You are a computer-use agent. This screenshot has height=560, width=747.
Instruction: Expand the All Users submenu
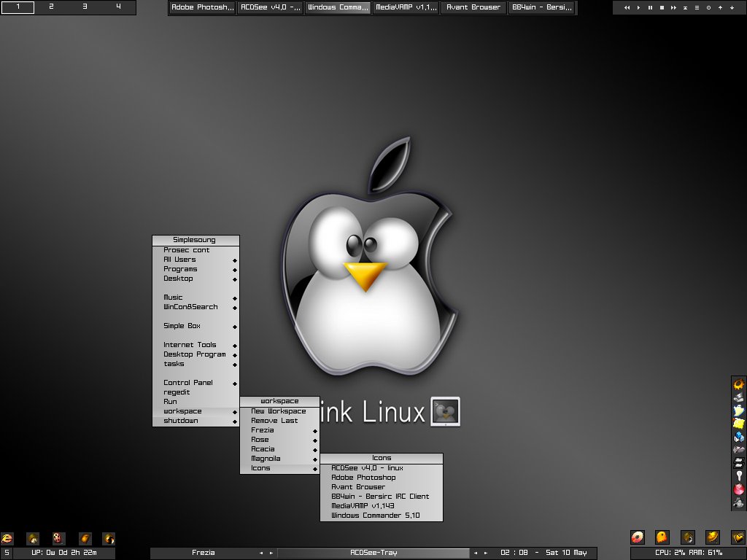click(x=196, y=260)
